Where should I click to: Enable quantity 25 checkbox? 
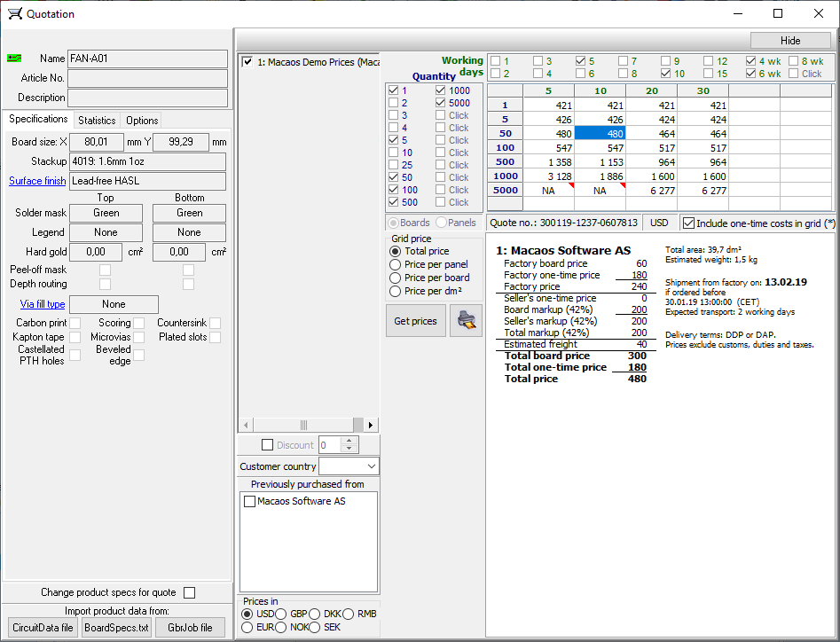tap(393, 165)
